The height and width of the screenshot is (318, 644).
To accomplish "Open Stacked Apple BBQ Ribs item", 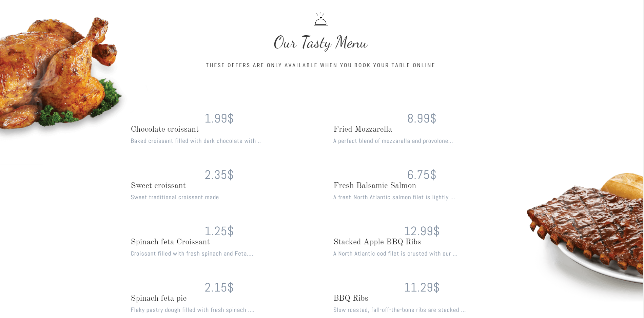I will pos(377,242).
